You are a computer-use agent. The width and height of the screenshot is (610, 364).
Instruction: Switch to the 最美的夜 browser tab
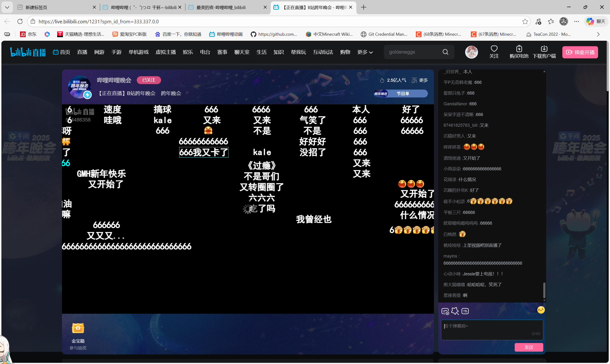(221, 7)
